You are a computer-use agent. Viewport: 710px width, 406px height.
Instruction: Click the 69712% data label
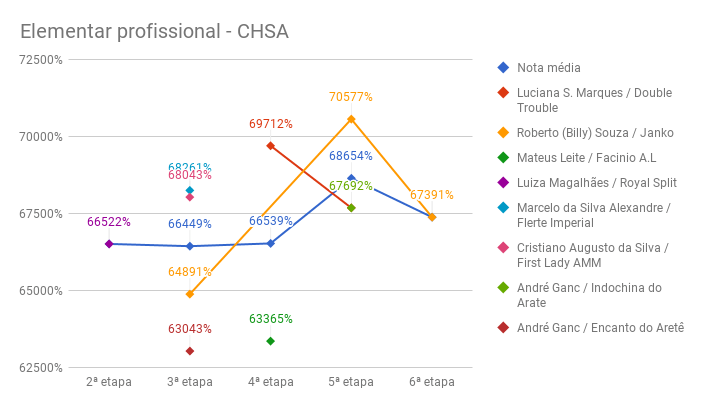tap(270, 124)
